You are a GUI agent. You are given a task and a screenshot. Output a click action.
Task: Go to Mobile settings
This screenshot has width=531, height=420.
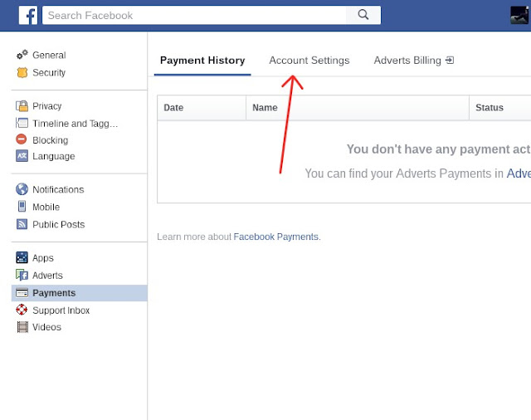coord(46,207)
